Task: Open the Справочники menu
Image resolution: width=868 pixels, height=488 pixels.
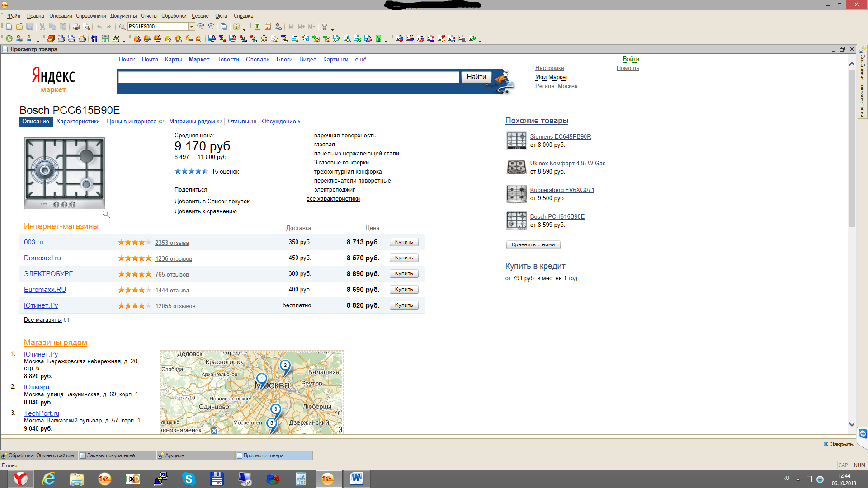Action: click(91, 16)
